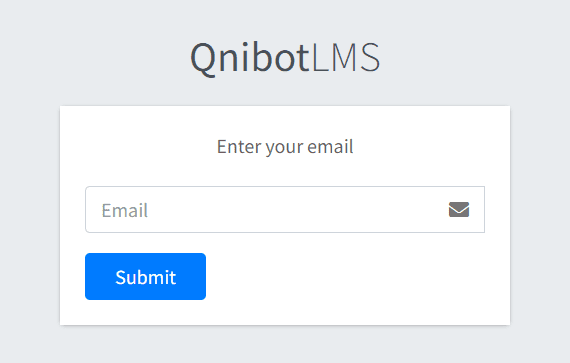Click the letter Q of the QnibotLMS title
The width and height of the screenshot is (570, 363).
coord(204,59)
